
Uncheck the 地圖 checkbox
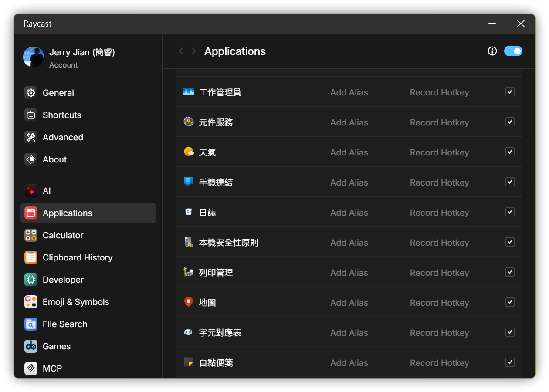(x=510, y=302)
